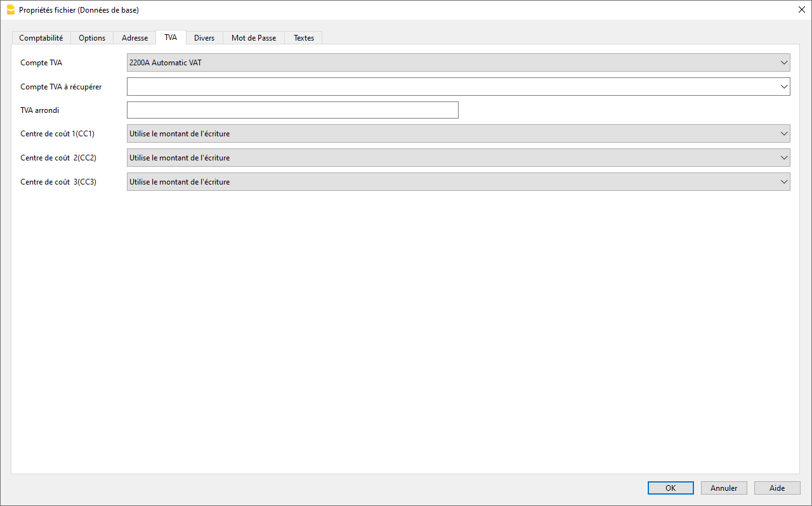Go to the Adresse tab
This screenshot has height=506, width=812.
pos(134,38)
